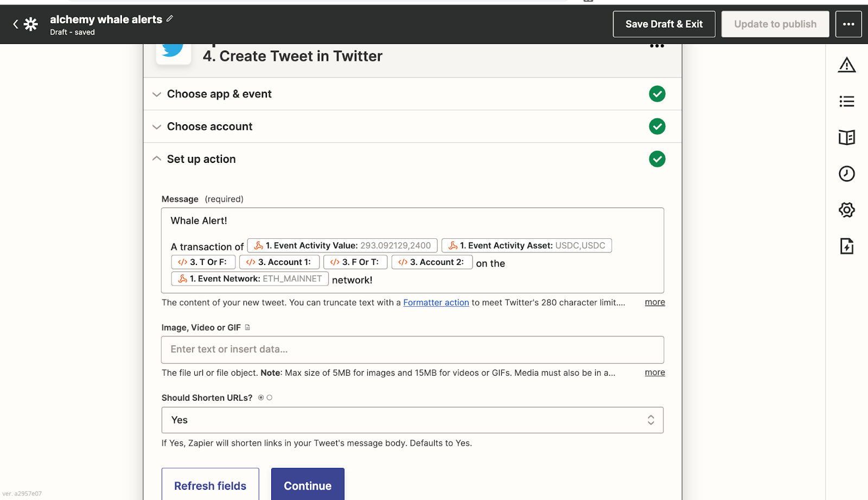This screenshot has width=868, height=500.
Task: Click the Image, Video or GIF field
Action: 412,350
